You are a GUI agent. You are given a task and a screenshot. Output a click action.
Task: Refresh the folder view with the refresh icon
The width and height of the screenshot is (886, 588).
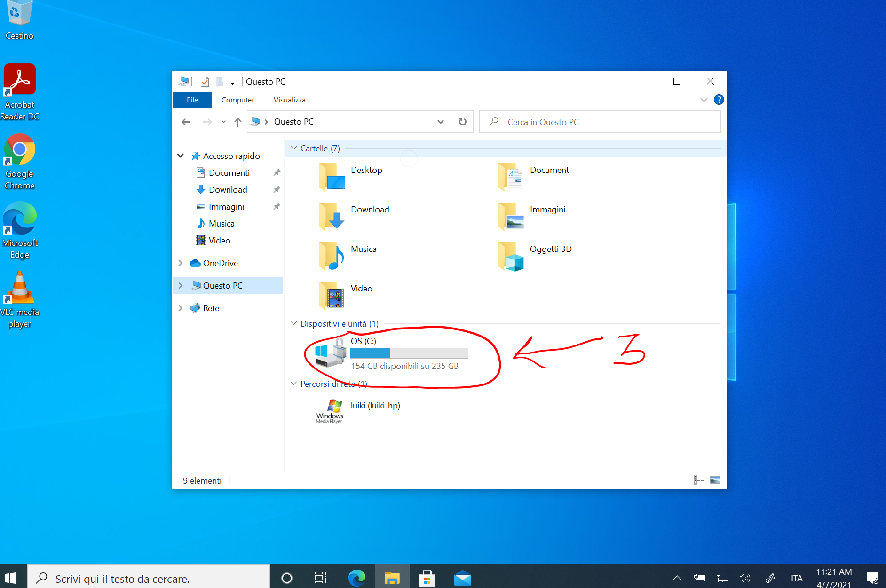462,121
